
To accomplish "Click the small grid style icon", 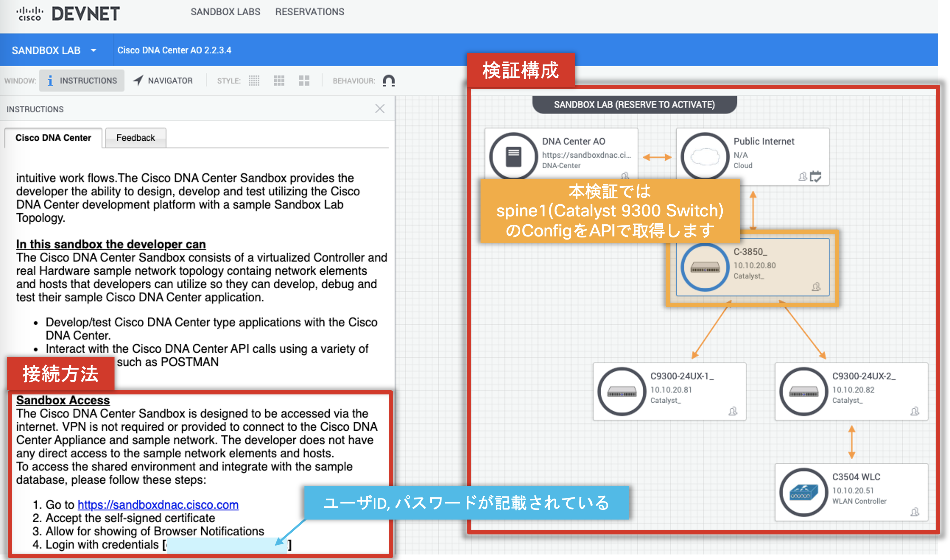I will [x=254, y=81].
